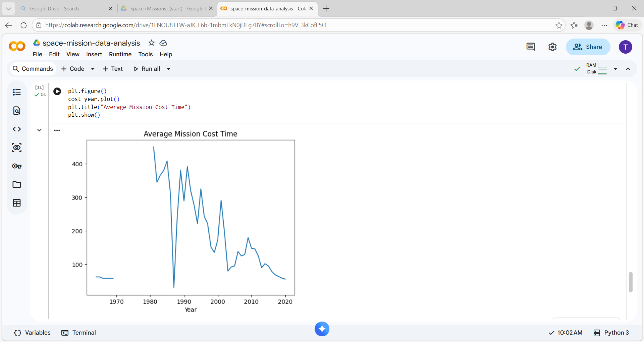Open the comments panel
Screen dimensions: 644x342
pos(530,47)
